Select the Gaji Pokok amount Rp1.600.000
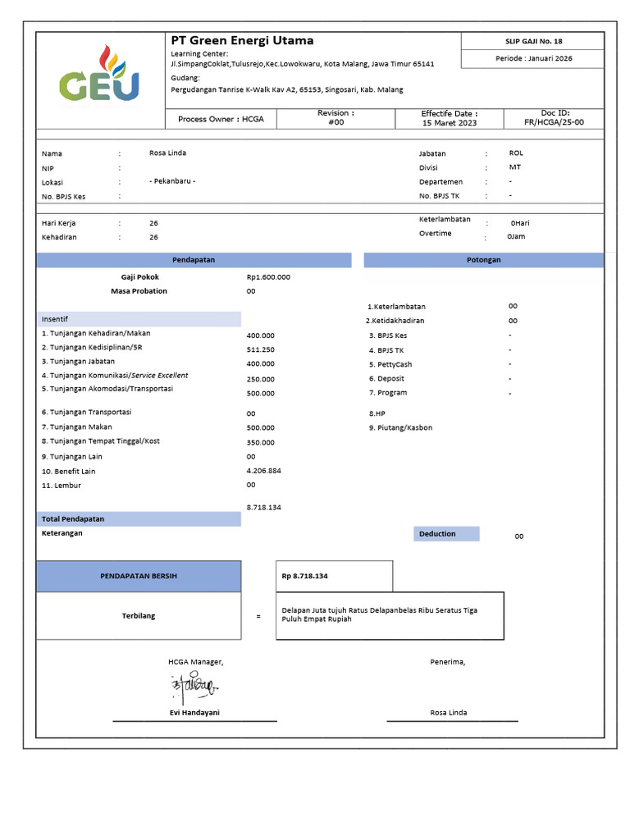The height and width of the screenshot is (840, 630). click(x=268, y=277)
